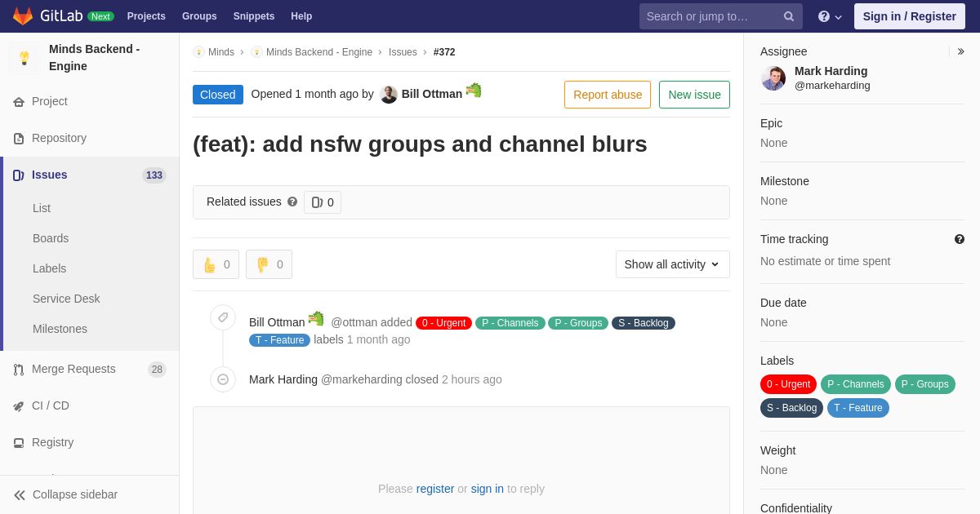Viewport: 980px width, 514px height.
Task: Open the CI / CD rocket icon
Action: point(19,406)
